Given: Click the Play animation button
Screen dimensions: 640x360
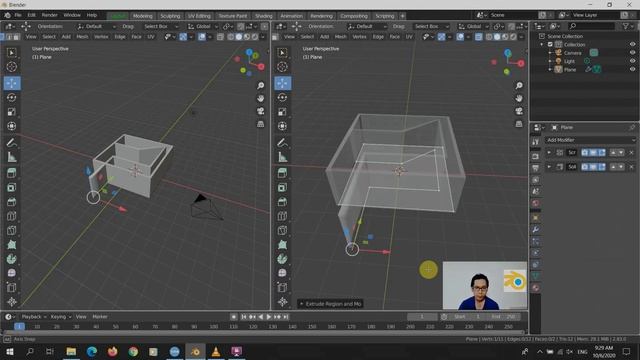Looking at the screenshot, I should 269,317.
